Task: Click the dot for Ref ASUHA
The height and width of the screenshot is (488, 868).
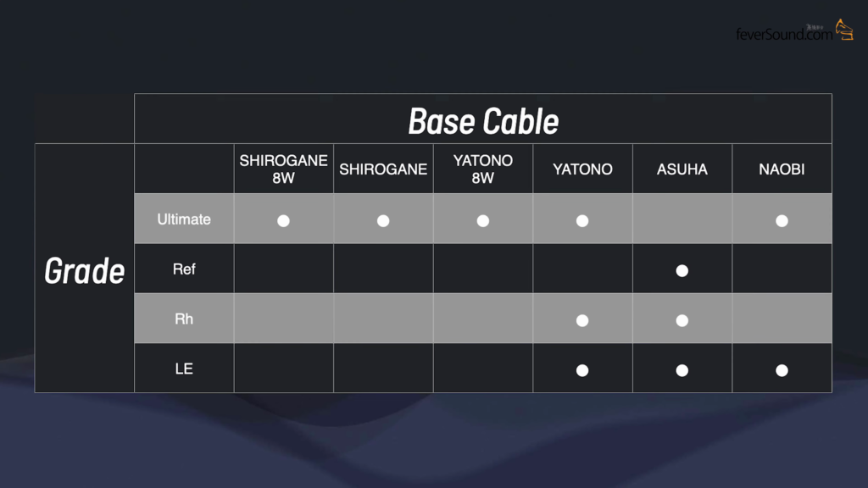Action: coord(682,271)
